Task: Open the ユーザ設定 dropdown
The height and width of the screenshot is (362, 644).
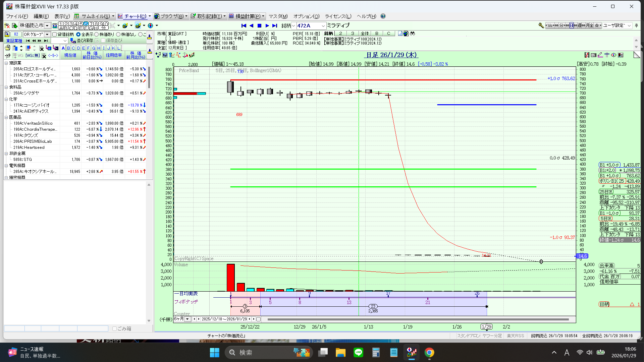Action: point(629,25)
